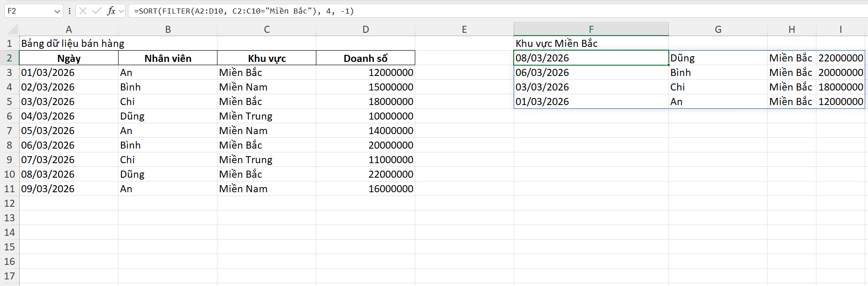Click cell containing 'Bảng dữ liệu bán hàng'
The image size is (868, 286).
tap(73, 44)
